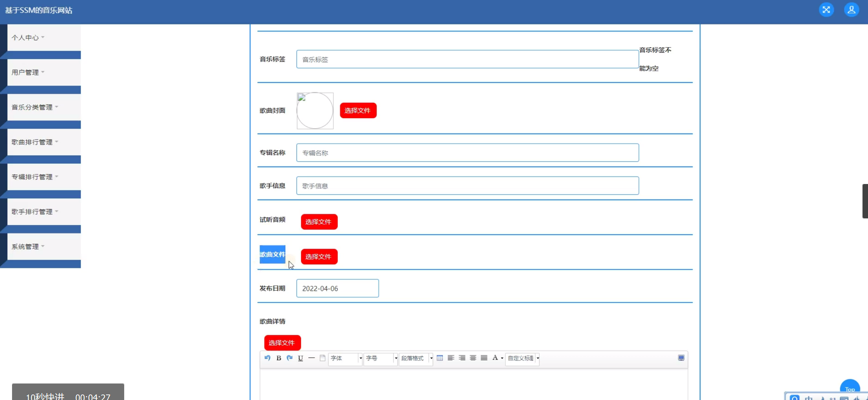Click the site title 基于SSM的音乐网站
The image size is (868, 400).
click(39, 10)
